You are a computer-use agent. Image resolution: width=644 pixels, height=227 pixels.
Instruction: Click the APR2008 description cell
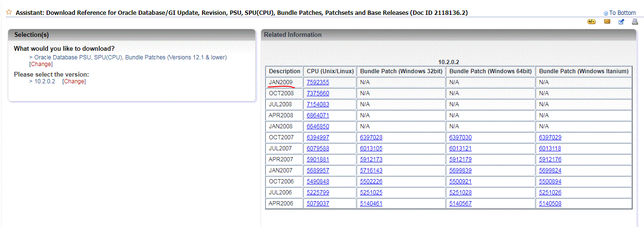point(285,115)
